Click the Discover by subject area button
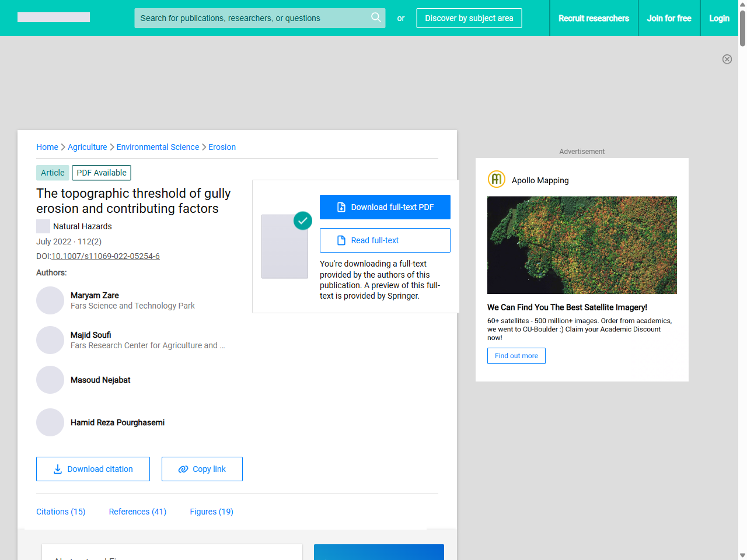This screenshot has height=560, width=747. coord(469,18)
